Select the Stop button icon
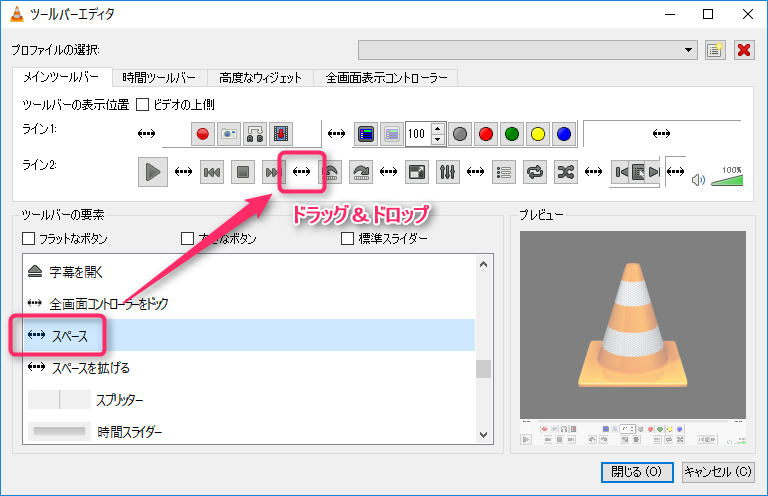The image size is (768, 496). click(x=242, y=172)
